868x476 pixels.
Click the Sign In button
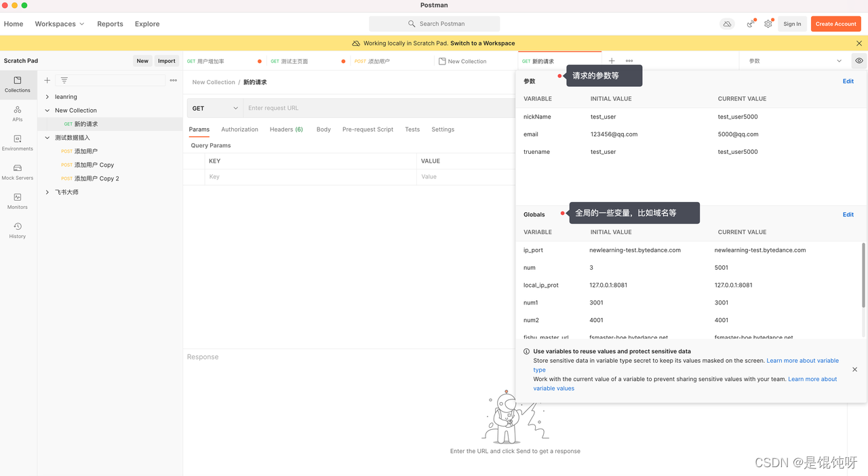792,24
